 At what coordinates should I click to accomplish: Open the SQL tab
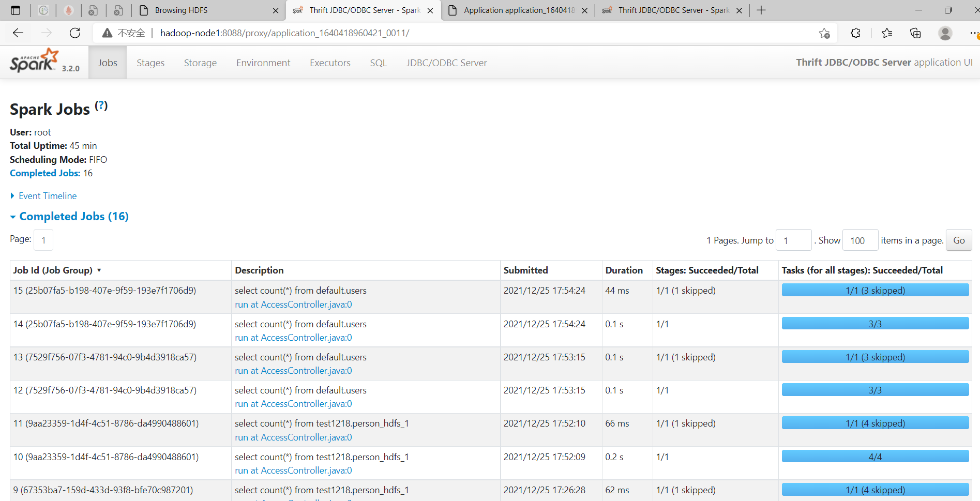tap(378, 63)
